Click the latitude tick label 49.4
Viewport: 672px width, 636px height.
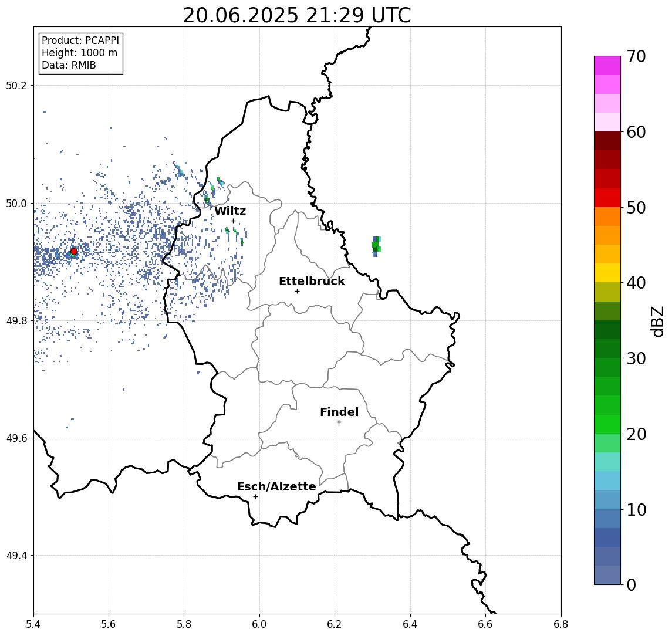(16, 556)
